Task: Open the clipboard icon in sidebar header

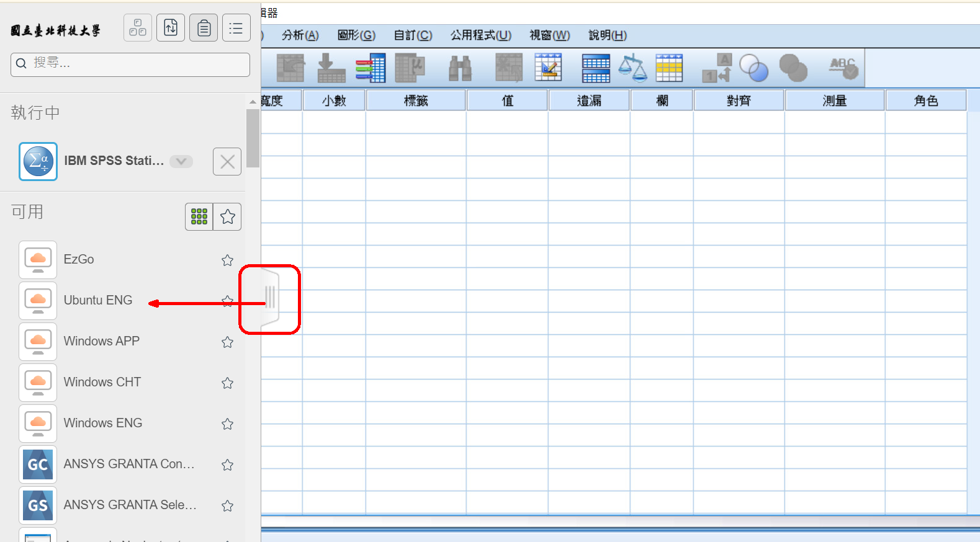Action: (x=204, y=28)
